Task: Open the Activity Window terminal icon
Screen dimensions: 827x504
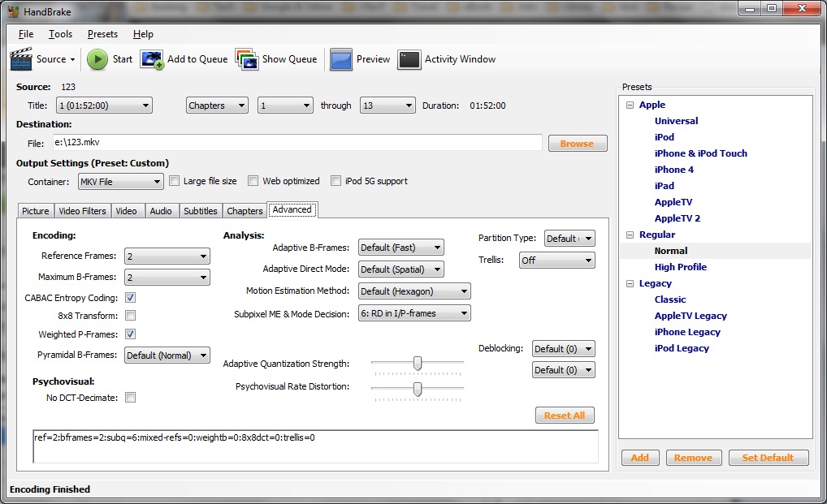Action: [409, 59]
